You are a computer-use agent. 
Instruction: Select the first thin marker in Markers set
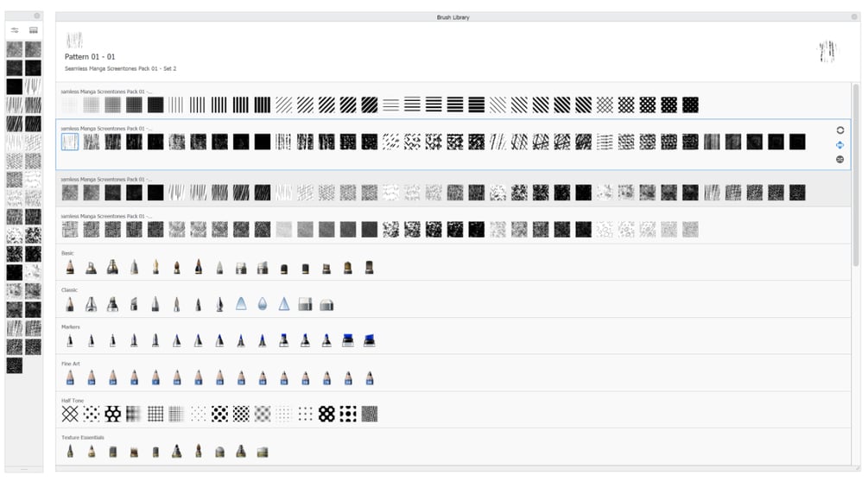[70, 340]
